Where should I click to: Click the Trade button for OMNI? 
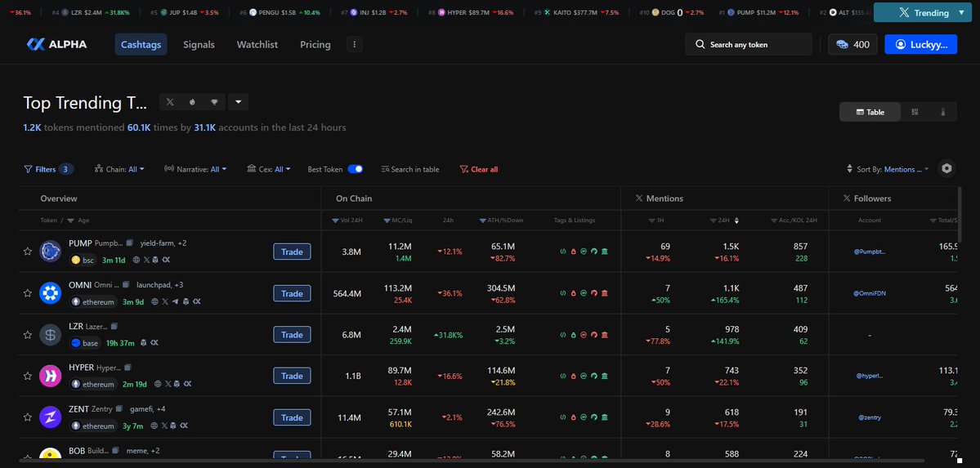coord(292,293)
